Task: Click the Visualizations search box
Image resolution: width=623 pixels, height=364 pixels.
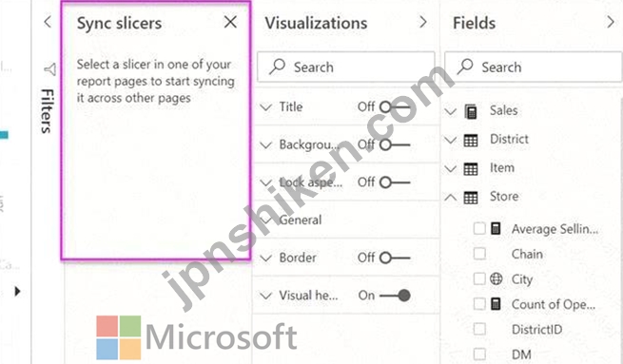Action: [345, 67]
